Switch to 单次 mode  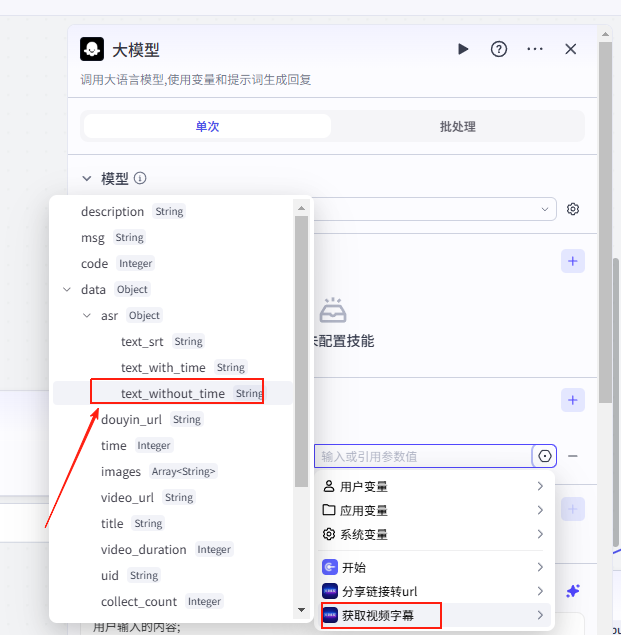coord(207,126)
